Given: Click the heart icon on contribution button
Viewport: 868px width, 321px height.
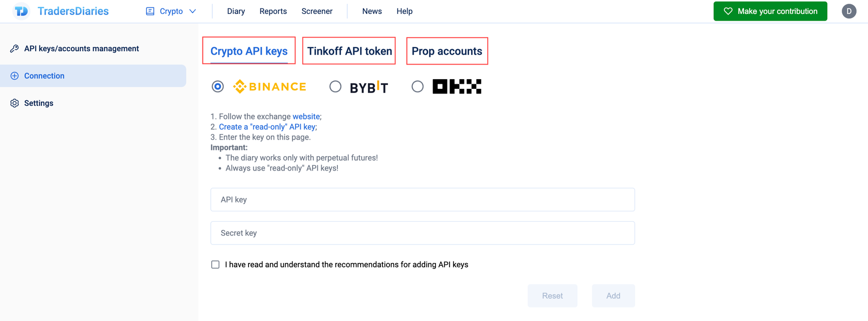Looking at the screenshot, I should coord(729,11).
